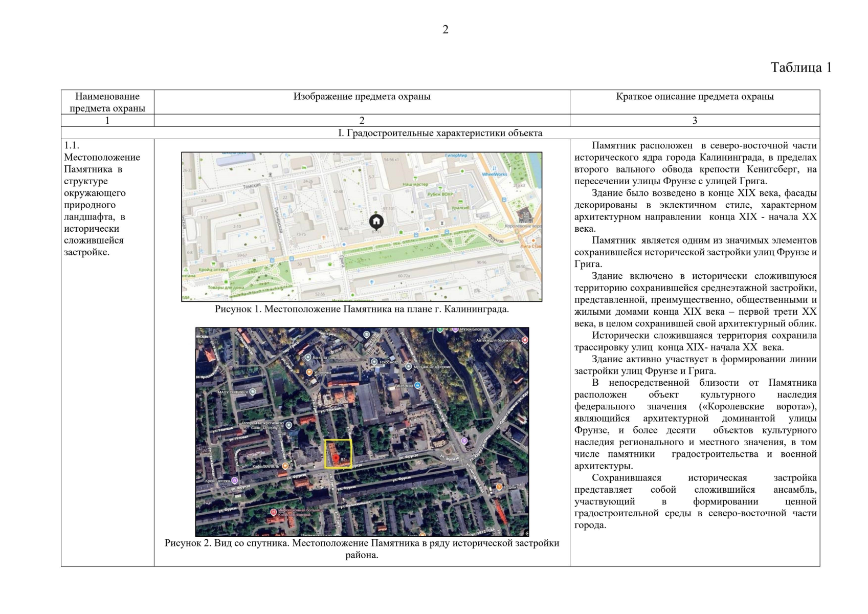
Task: Select the orange Редюит pin
Action: 499,487
